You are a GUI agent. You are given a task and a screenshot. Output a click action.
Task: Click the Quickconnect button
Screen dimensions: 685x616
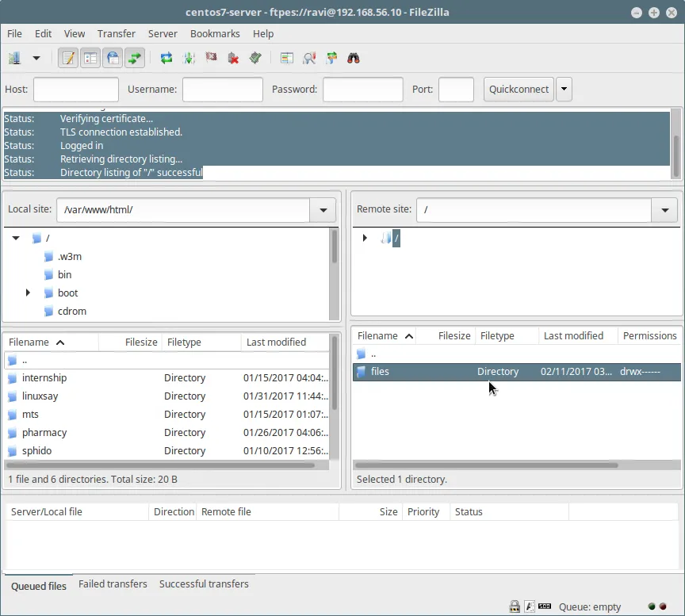(519, 90)
